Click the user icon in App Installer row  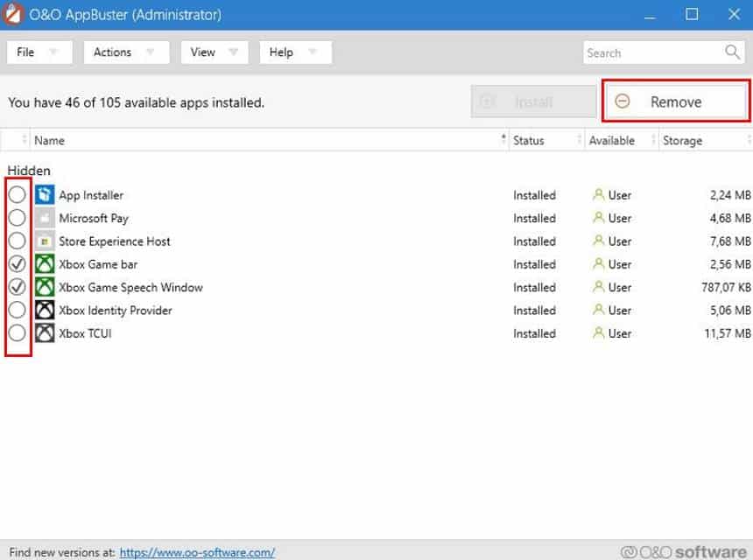[x=598, y=195]
